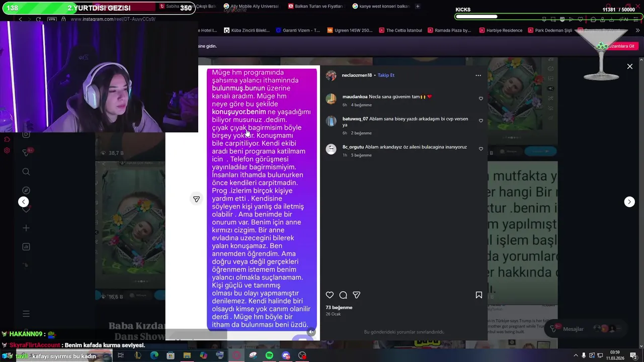
Task: Follow neclaozmen18 via Takip Et
Action: [386, 75]
